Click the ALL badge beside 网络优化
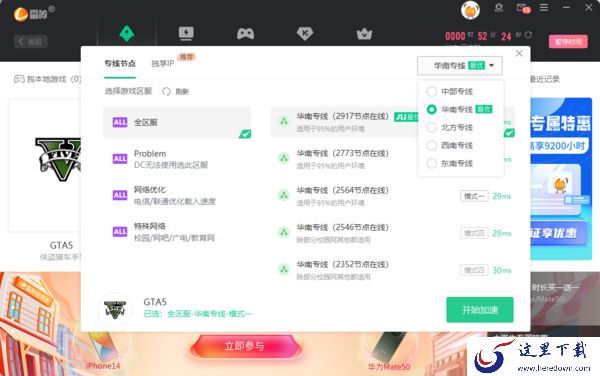Viewport: 600px width, 376px height. point(120,195)
